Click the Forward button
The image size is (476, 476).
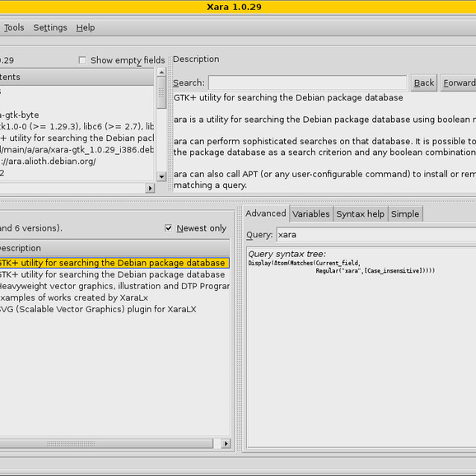tap(459, 83)
